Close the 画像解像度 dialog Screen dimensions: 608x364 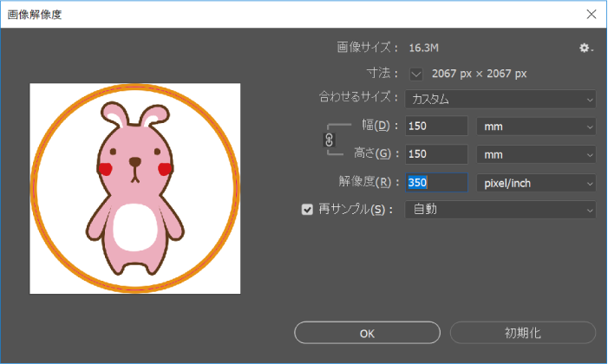tap(592, 15)
